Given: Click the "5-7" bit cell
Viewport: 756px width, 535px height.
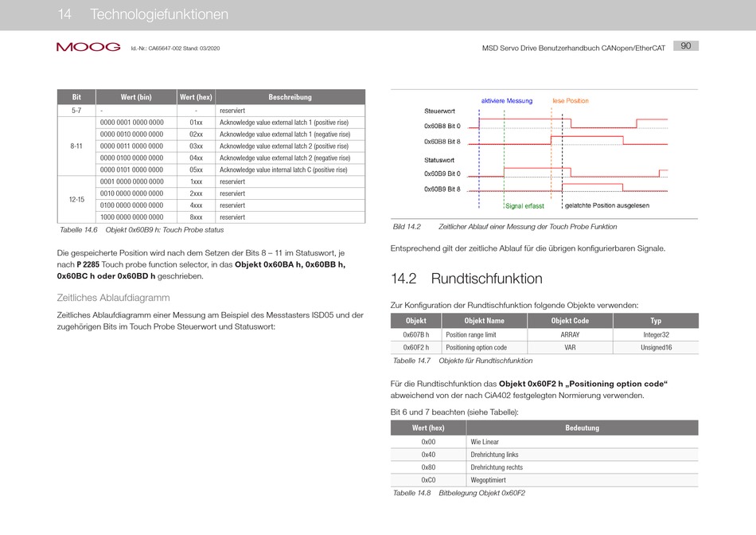Looking at the screenshot, I should click(x=76, y=111).
